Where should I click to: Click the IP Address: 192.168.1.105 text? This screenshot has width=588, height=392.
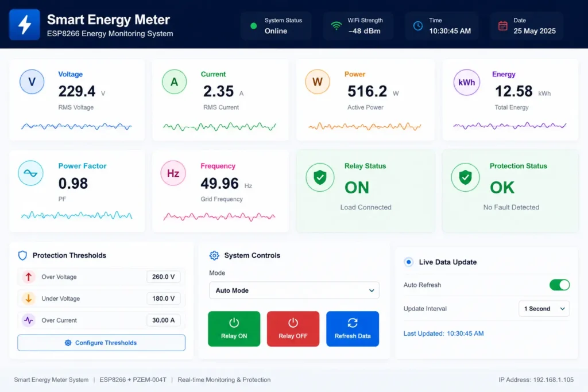point(536,379)
